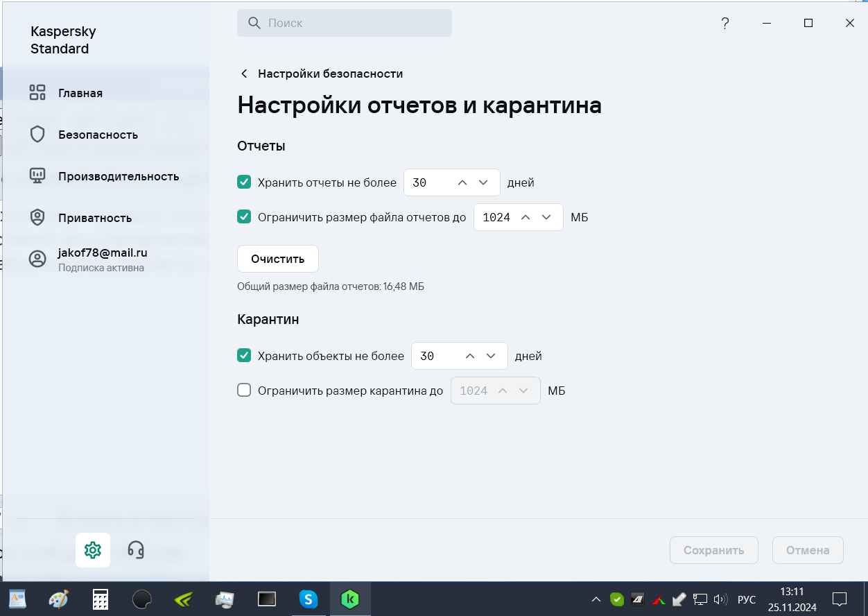Select Главная in the sidebar
Image resolution: width=868 pixels, height=616 pixels.
80,93
